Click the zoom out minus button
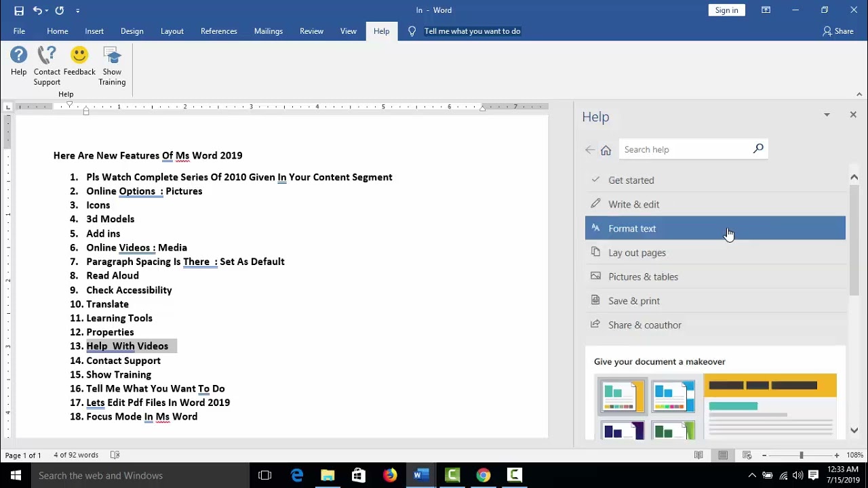 click(x=764, y=455)
